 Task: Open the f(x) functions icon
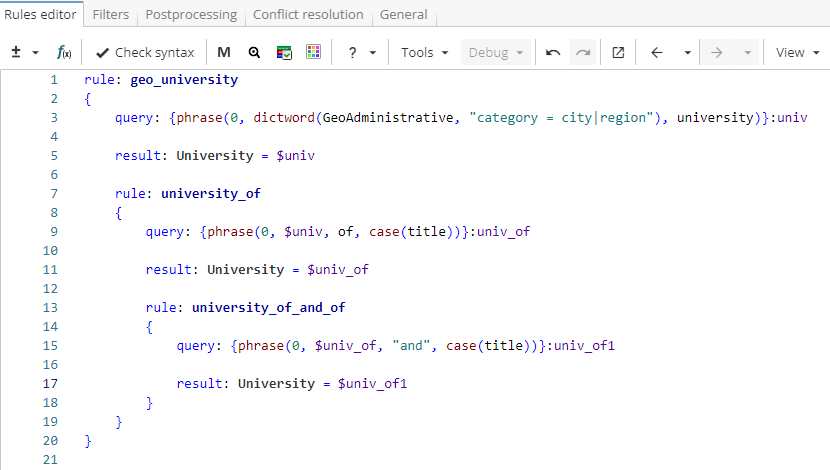64,52
